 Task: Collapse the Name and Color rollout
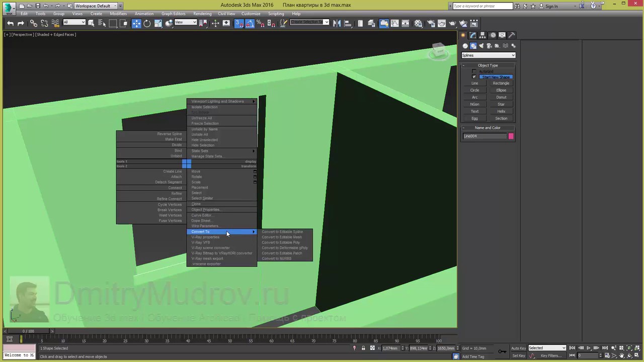[x=488, y=128]
